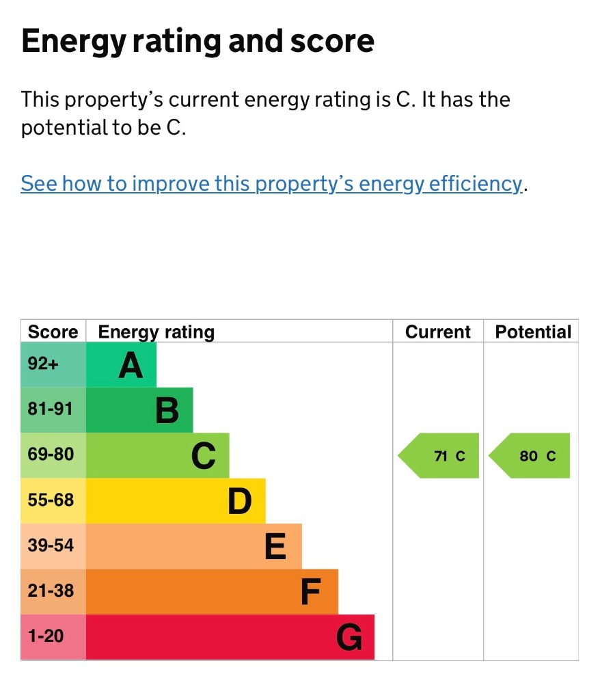Click the Energy rating and score heading
The image size is (600, 700).
[x=197, y=41]
